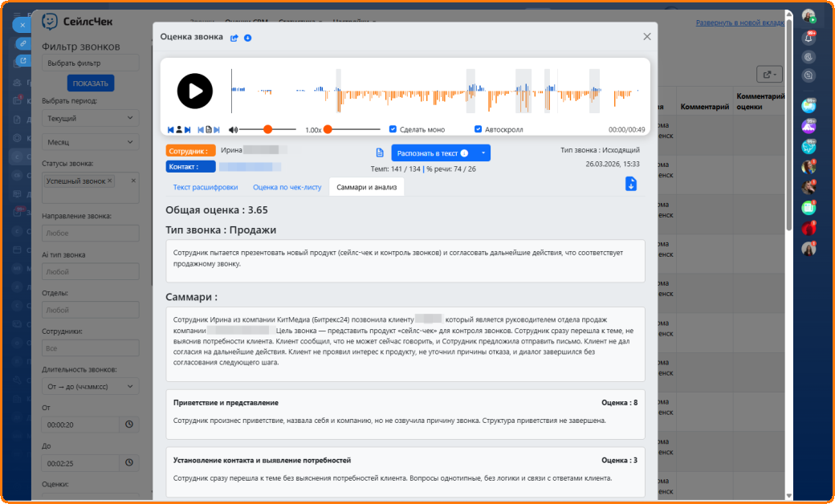Click the document icon left of Распознать в текст
The image size is (835, 504).
380,152
